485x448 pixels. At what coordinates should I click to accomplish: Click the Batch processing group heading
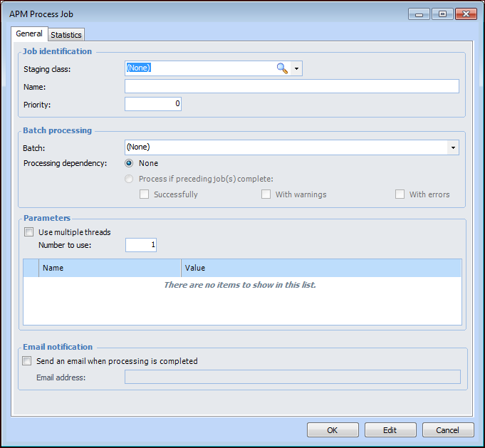coord(57,130)
